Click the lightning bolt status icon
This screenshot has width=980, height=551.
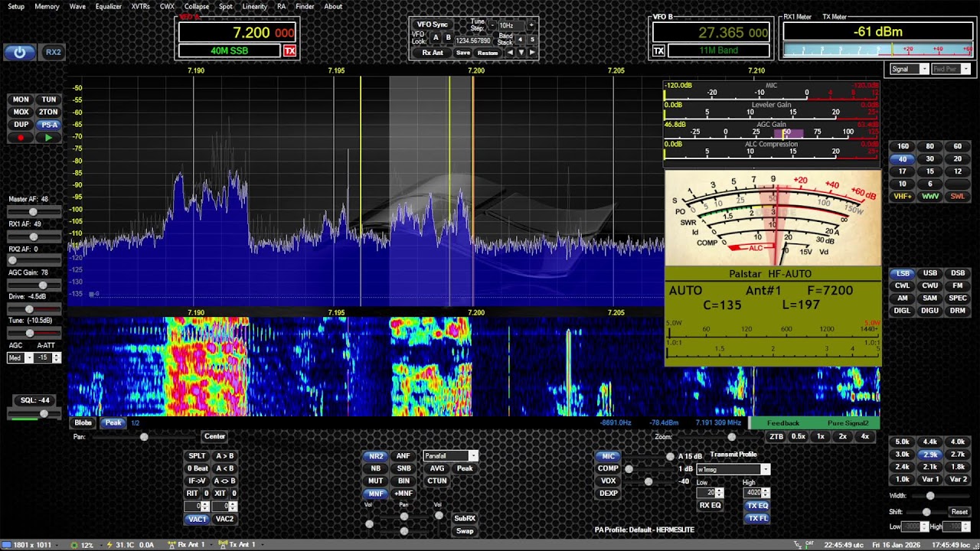point(109,544)
